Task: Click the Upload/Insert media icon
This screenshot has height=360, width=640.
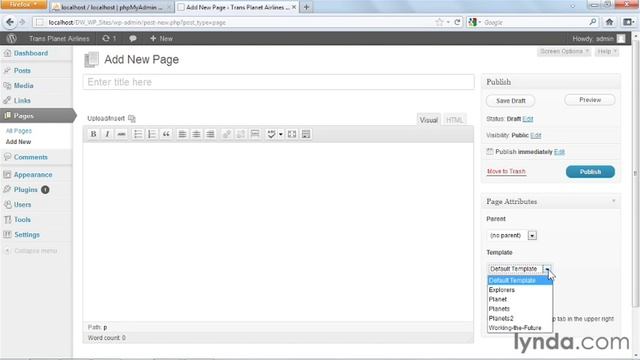Action: pos(131,118)
